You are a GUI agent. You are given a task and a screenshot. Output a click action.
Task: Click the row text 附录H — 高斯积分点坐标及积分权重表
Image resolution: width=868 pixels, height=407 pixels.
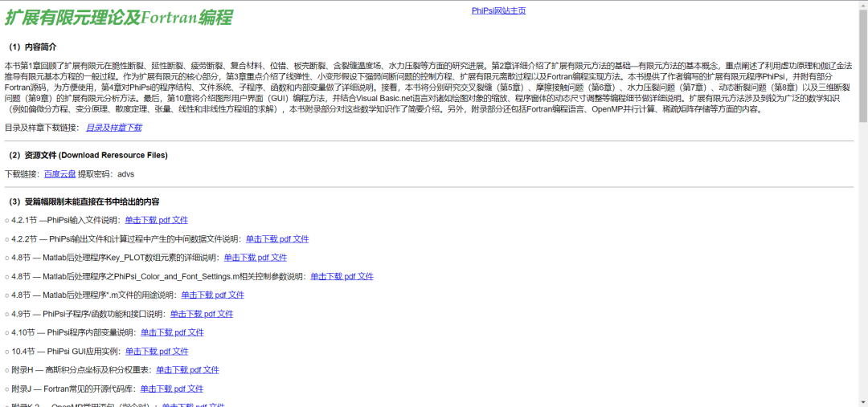click(x=81, y=370)
